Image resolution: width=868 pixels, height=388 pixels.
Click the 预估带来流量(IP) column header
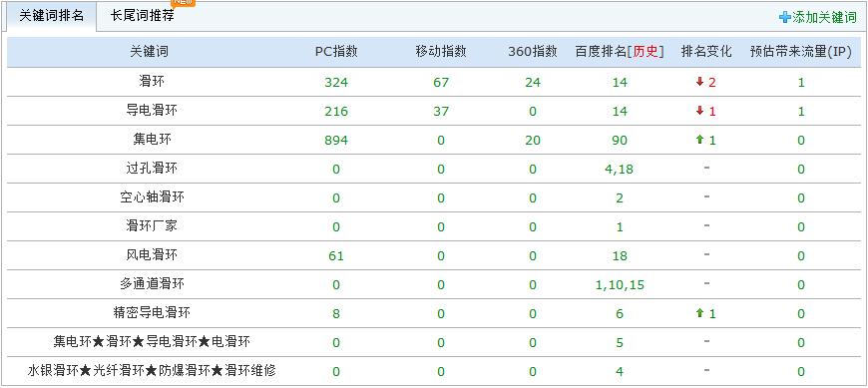tap(801, 52)
